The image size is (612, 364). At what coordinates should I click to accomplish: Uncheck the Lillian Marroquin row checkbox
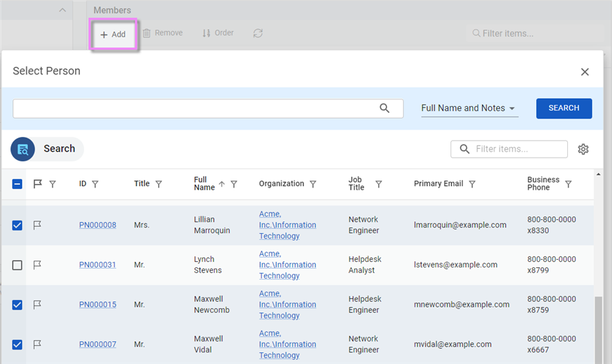(17, 225)
